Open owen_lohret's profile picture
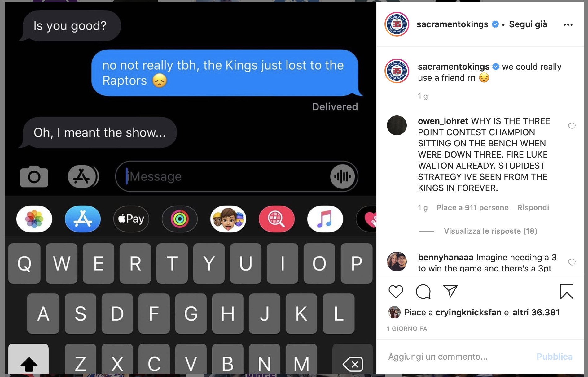The width and height of the screenshot is (588, 377). [397, 125]
